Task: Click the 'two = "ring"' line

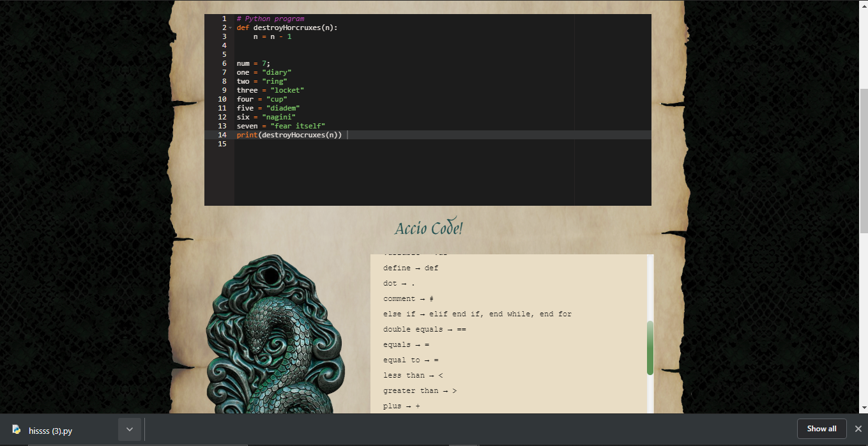Action: 262,81
